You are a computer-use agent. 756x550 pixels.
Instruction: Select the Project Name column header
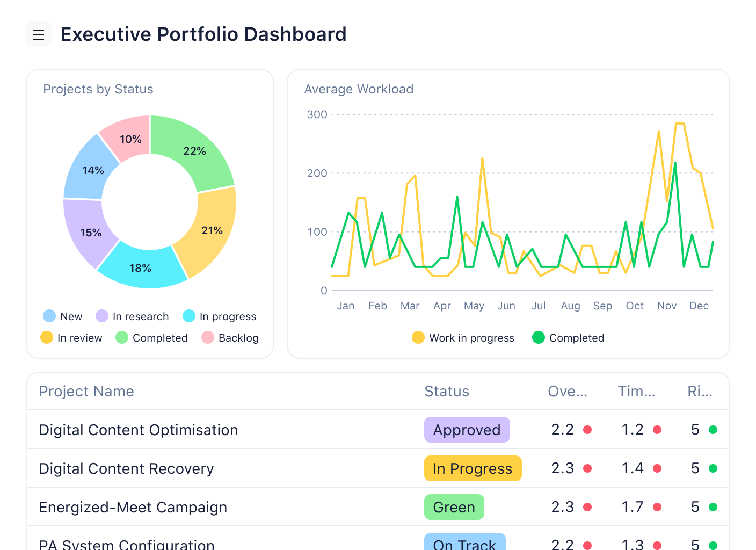point(86,392)
